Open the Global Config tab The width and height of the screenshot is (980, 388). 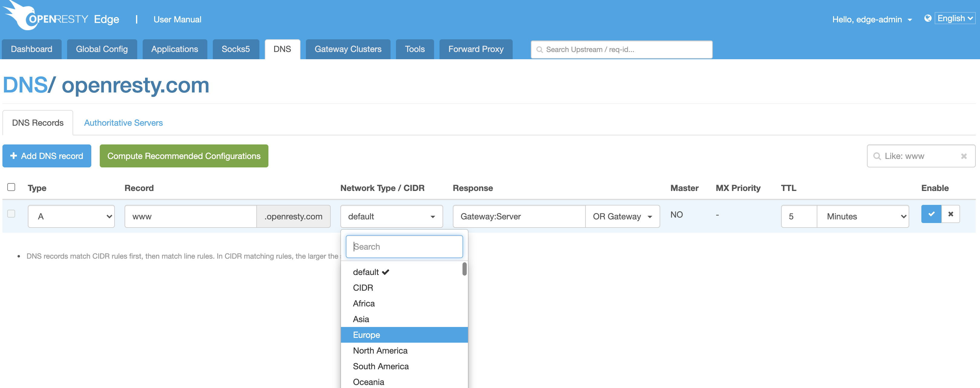click(x=102, y=49)
